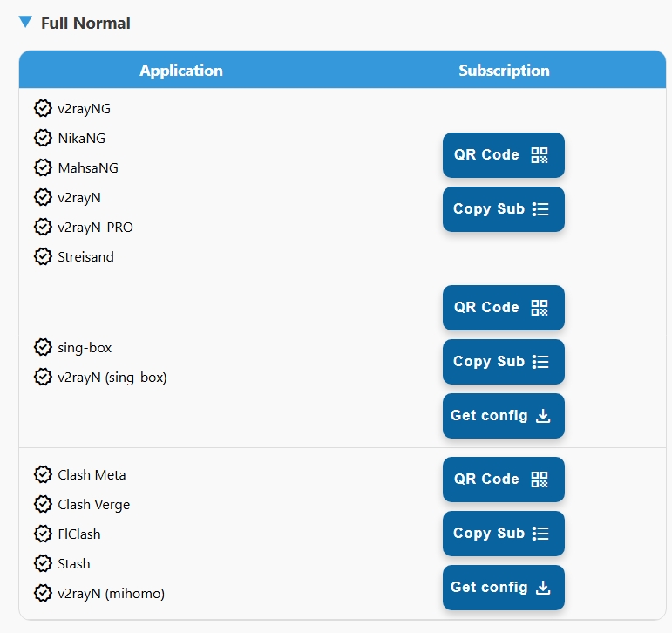Collapse the Full Normal section triangle
Screen dimensions: 672x633
click(x=26, y=22)
